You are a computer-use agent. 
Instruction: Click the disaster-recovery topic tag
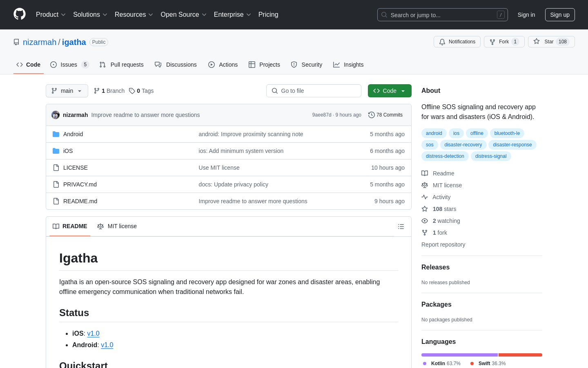[463, 145]
